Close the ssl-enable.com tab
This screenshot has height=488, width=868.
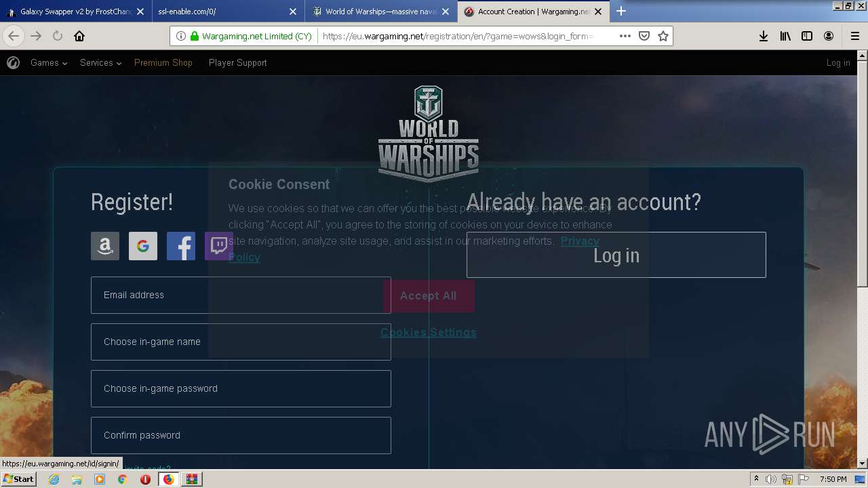click(293, 12)
